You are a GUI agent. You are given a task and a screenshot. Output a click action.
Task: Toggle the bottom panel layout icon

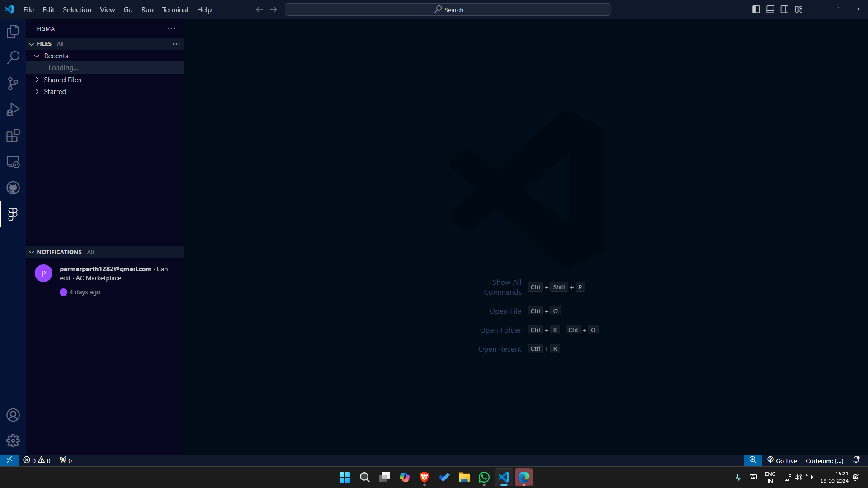(770, 9)
